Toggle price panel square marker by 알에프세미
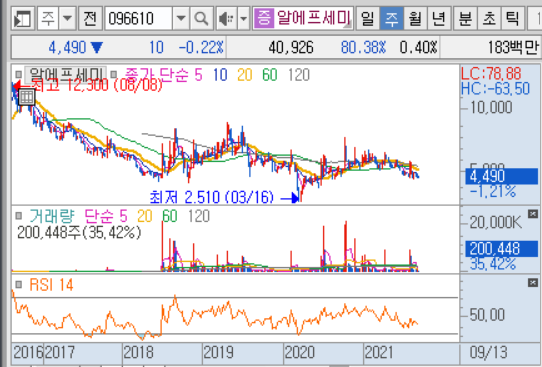This screenshot has height=367, width=542. [19, 74]
